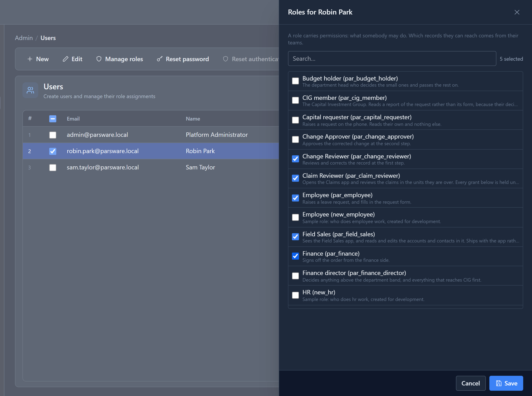Screen dimensions: 532x396
Task: Check the Employee (new_employee) role
Action: [x=295, y=217]
